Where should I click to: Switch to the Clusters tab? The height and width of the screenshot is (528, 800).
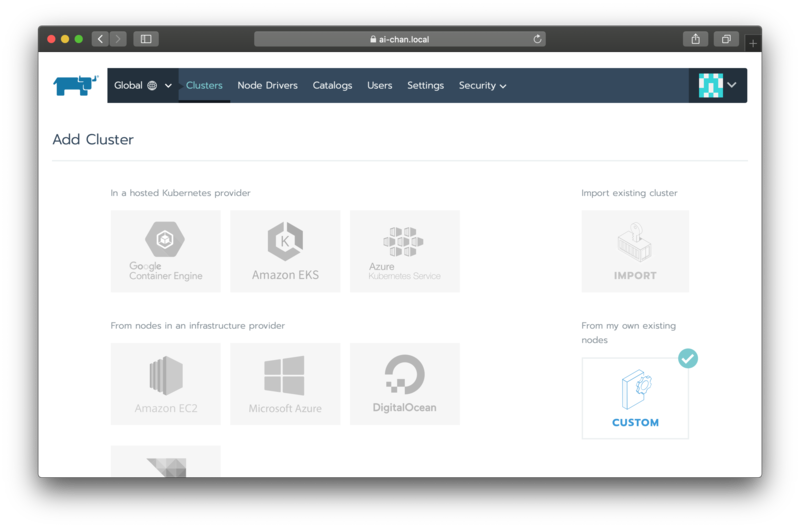pos(204,86)
